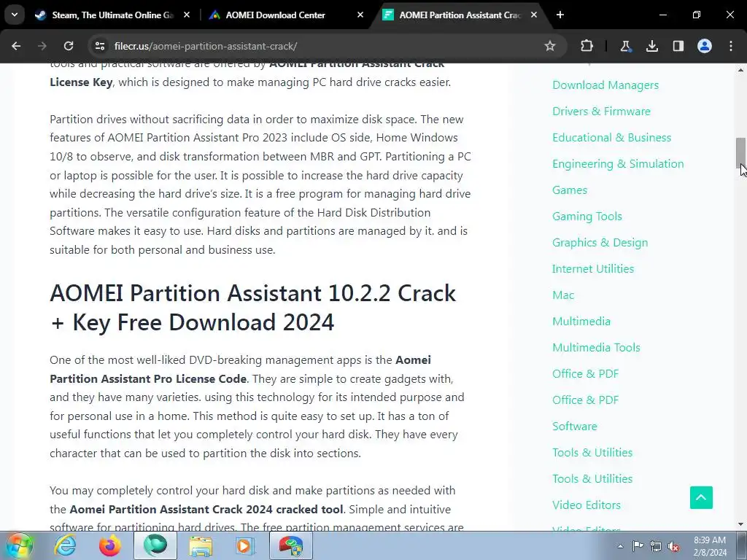Open the Multimedia category link

coord(581,322)
